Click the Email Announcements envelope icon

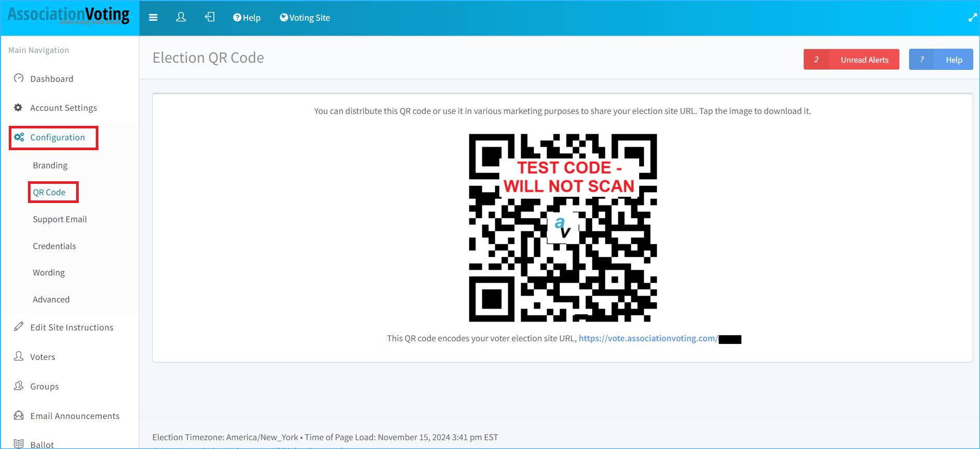(x=19, y=415)
